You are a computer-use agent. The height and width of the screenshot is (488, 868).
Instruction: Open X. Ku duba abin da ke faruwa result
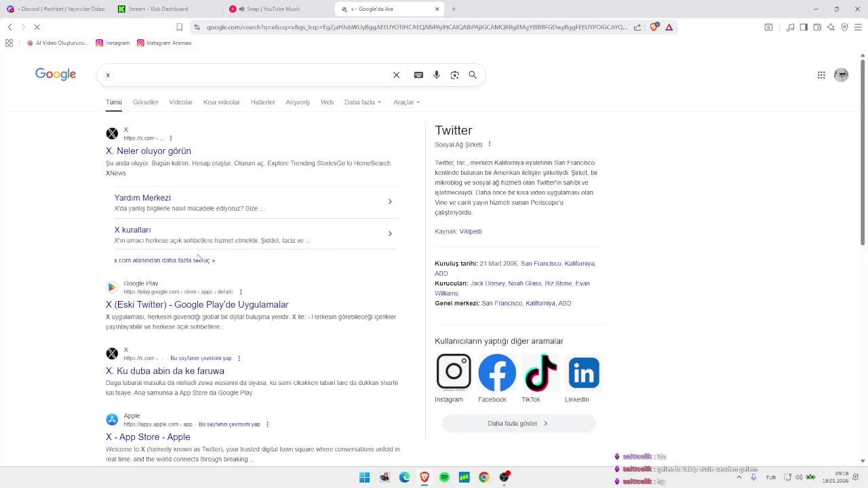165,371
